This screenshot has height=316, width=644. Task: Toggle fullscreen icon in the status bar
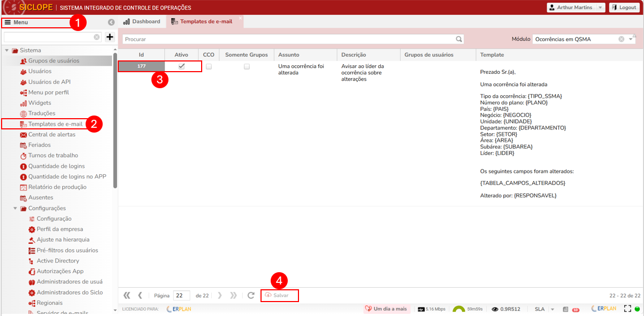(x=628, y=309)
